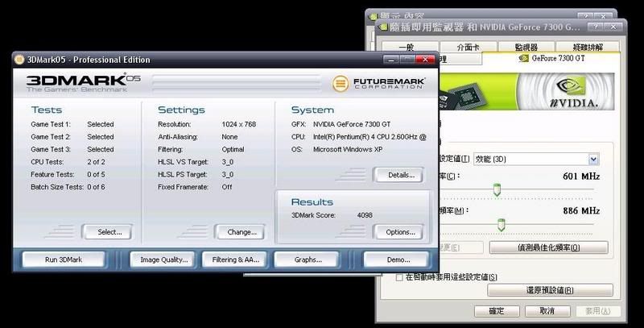Click 還原預設值 button
Screen dimensions: 644x328
[550, 290]
